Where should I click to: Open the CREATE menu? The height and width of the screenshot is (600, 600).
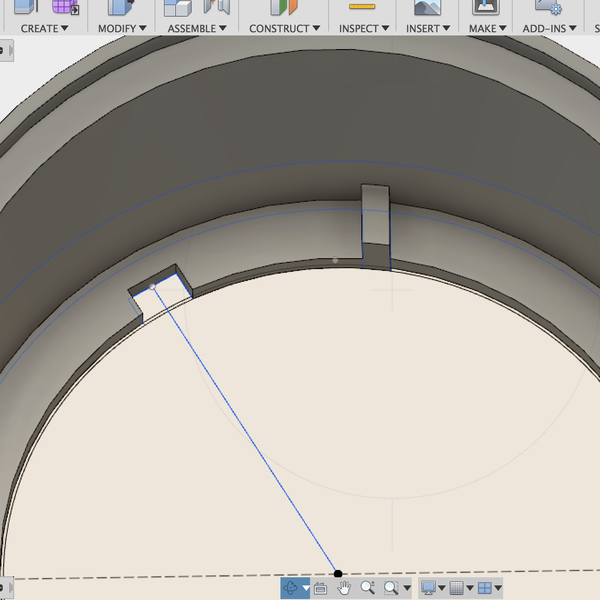[45, 28]
